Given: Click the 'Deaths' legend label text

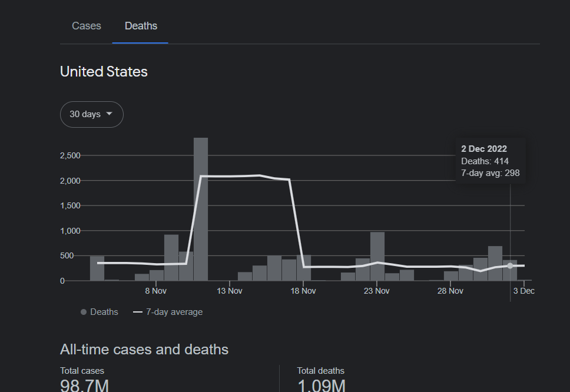Looking at the screenshot, I should tap(104, 312).
